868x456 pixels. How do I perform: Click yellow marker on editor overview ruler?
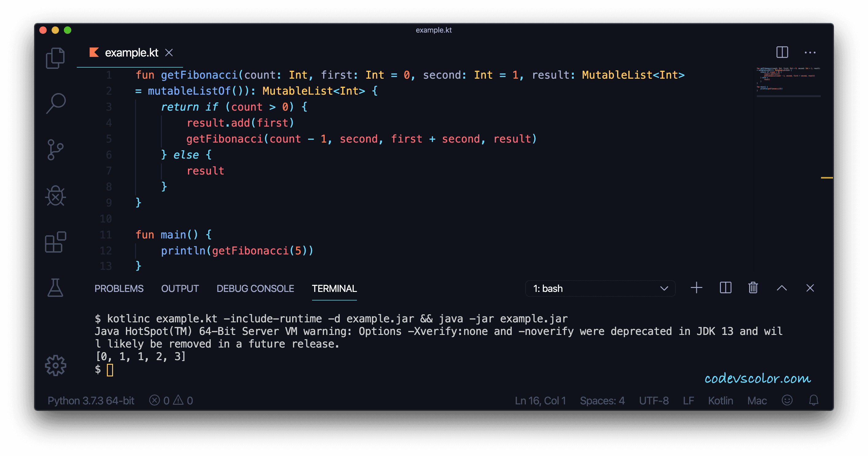pyautogui.click(x=827, y=178)
